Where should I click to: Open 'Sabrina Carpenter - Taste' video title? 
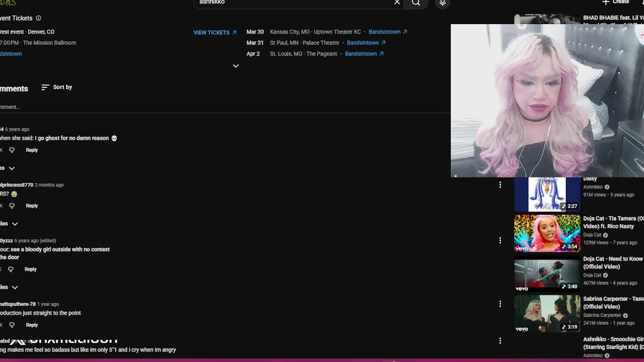coord(613,303)
